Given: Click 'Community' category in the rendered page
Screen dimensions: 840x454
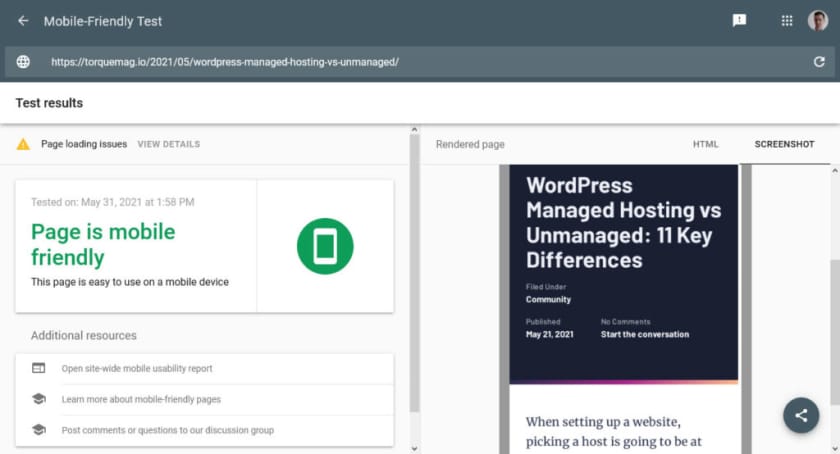Looking at the screenshot, I should (x=548, y=300).
